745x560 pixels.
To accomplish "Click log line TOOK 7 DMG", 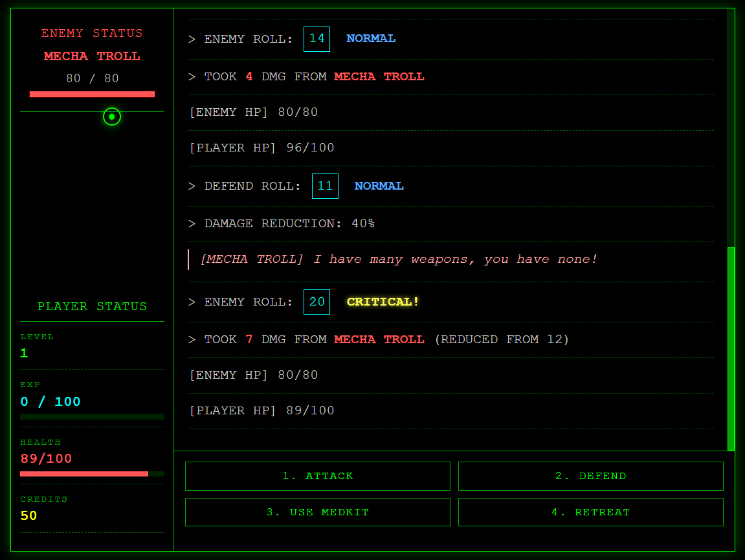I will coord(451,339).
